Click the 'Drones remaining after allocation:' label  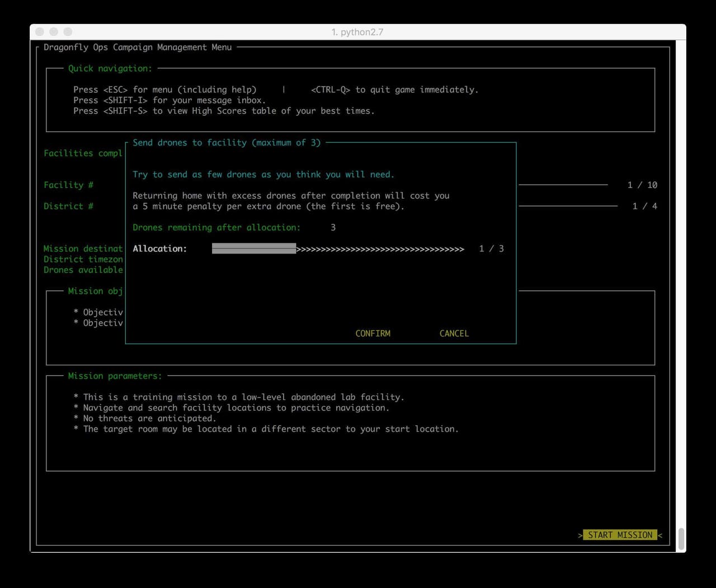click(216, 228)
